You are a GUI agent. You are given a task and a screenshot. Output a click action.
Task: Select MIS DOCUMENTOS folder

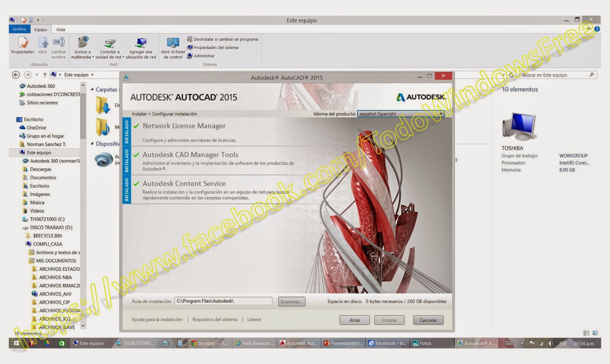(53, 261)
